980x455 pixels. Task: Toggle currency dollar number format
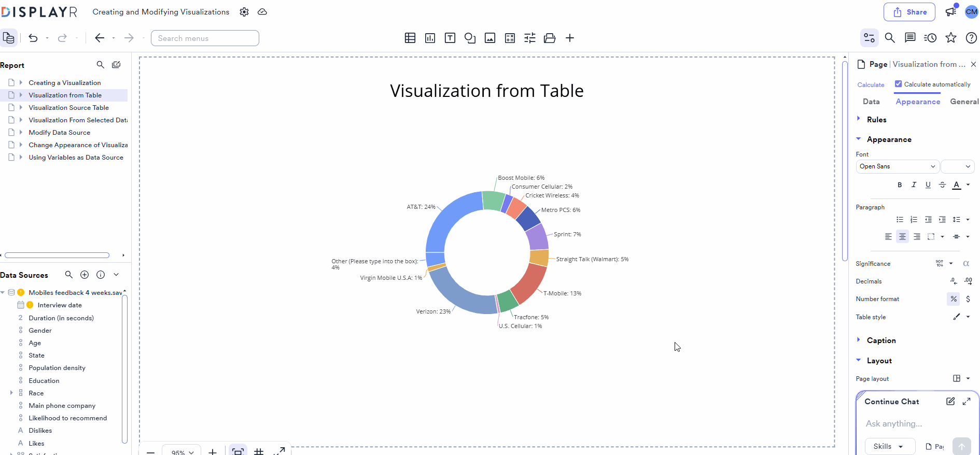968,299
